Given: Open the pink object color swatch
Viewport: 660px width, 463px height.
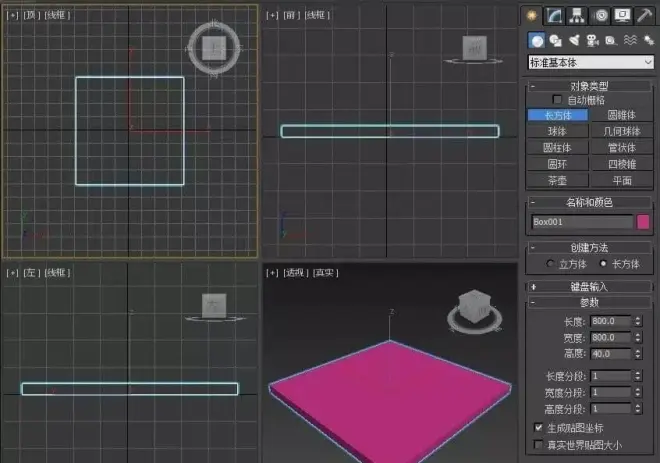Looking at the screenshot, I should 643,222.
